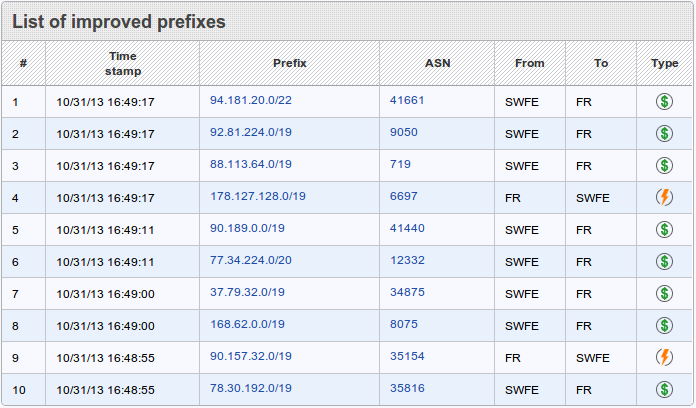Image resolution: width=696 pixels, height=408 pixels.
Task: Open ASN link 41661
Action: point(407,100)
